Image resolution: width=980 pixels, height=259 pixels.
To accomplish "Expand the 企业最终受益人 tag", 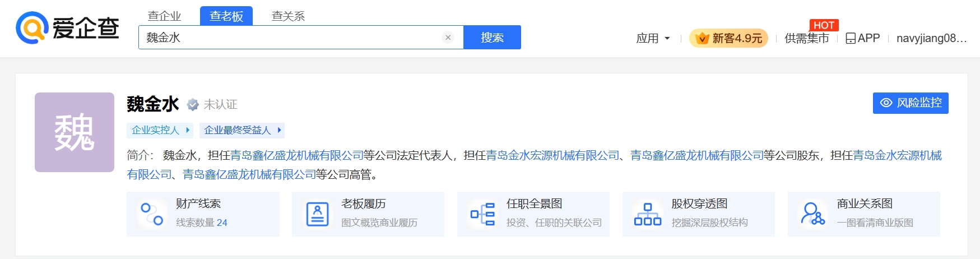I will click(x=242, y=130).
